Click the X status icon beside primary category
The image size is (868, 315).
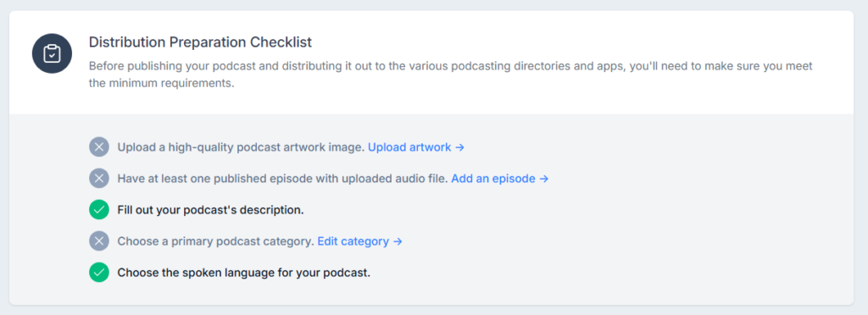[99, 241]
